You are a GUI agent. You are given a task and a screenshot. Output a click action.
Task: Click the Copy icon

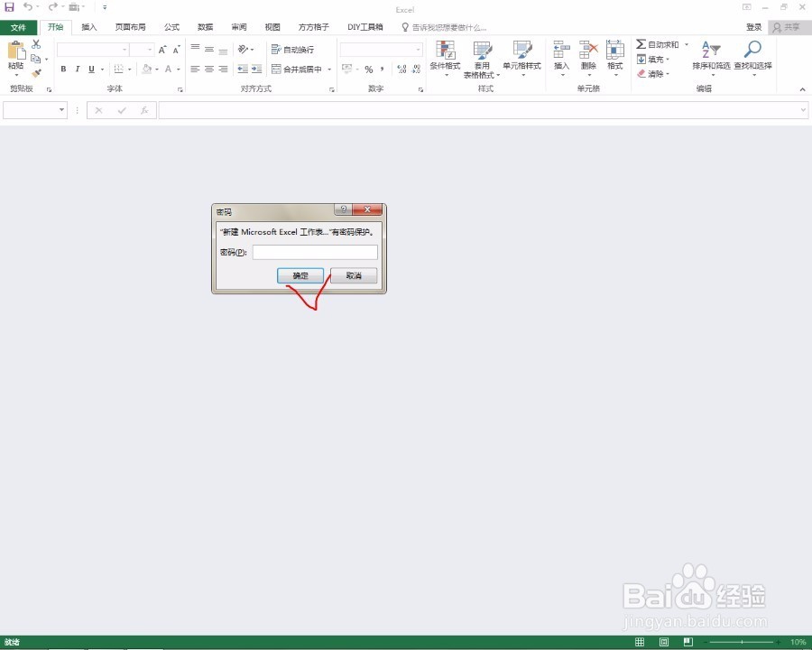pyautogui.click(x=36, y=59)
